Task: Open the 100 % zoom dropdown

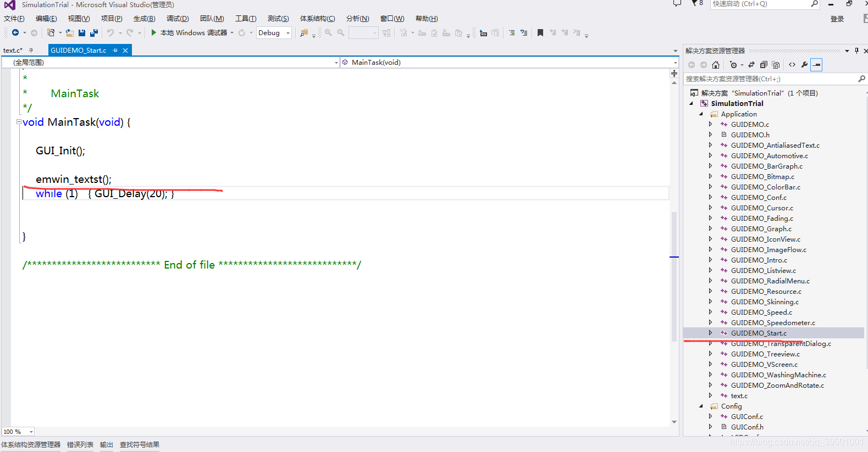Action: tap(18, 432)
